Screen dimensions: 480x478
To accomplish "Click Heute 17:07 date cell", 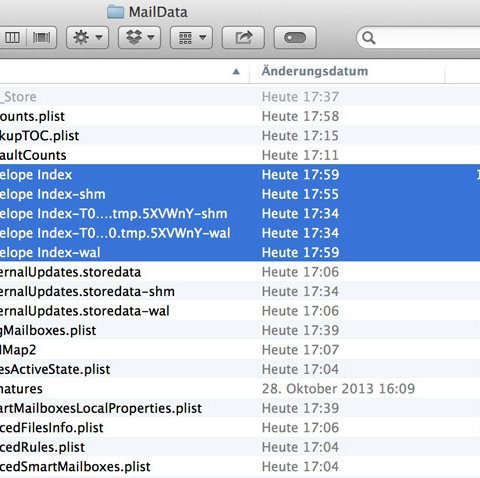I will [300, 350].
